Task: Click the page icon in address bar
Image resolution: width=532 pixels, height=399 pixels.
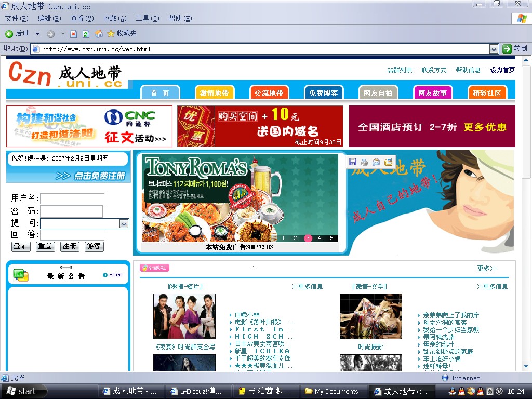Action: pyautogui.click(x=35, y=49)
